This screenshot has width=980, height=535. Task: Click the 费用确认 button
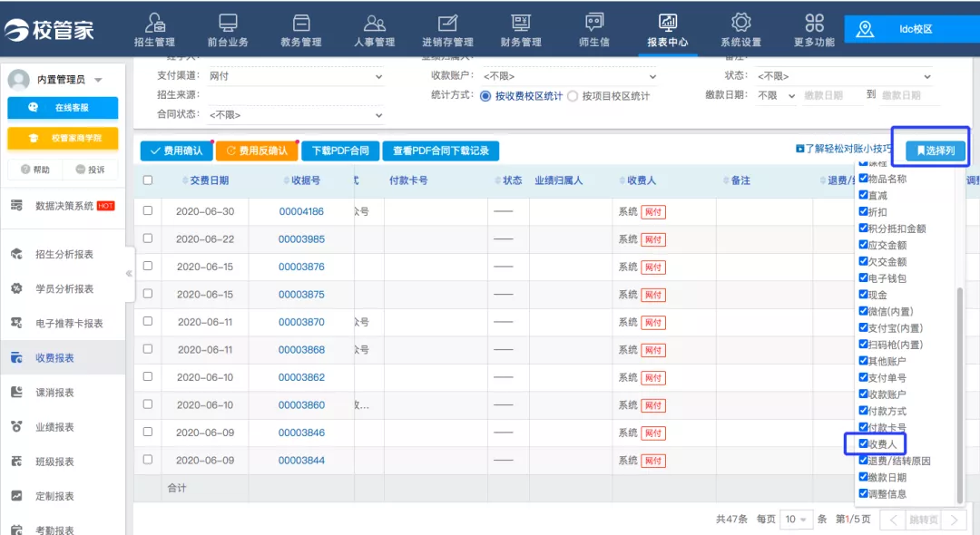(176, 151)
